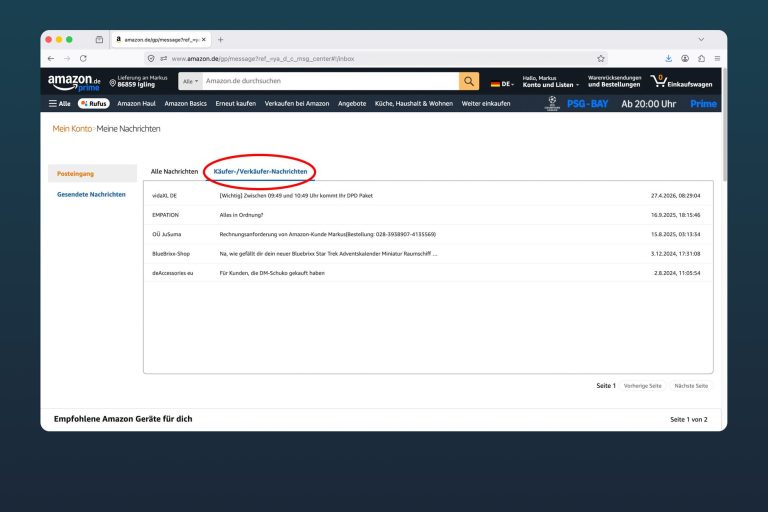Viewport: 768px width, 512px height.
Task: Open the deAccessories-eu DM-Schuko message
Action: click(x=428, y=273)
